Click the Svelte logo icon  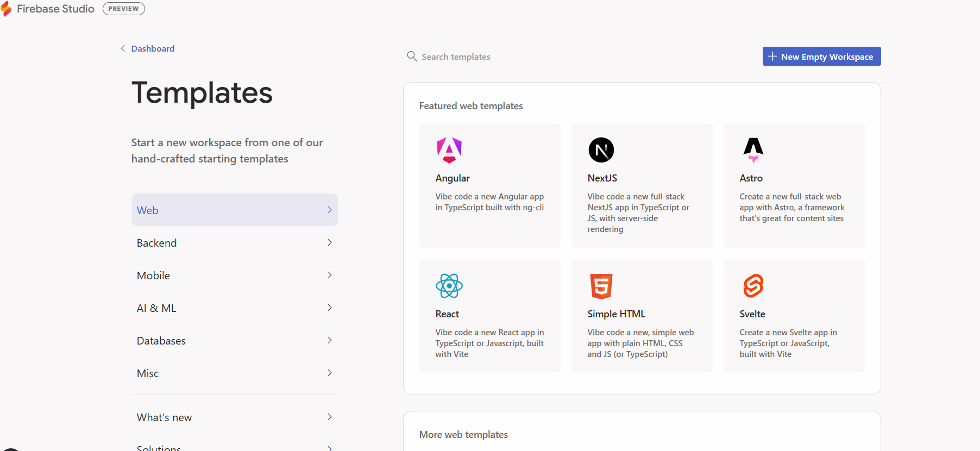click(x=753, y=286)
